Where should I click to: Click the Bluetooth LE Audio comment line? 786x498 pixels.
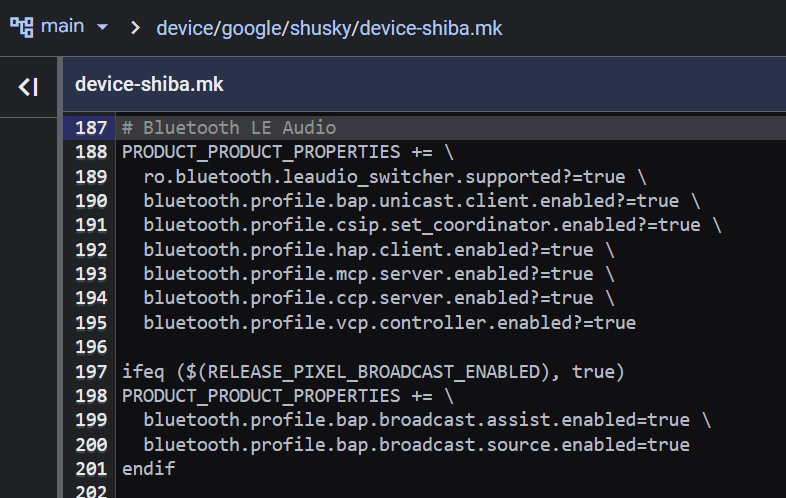click(229, 128)
